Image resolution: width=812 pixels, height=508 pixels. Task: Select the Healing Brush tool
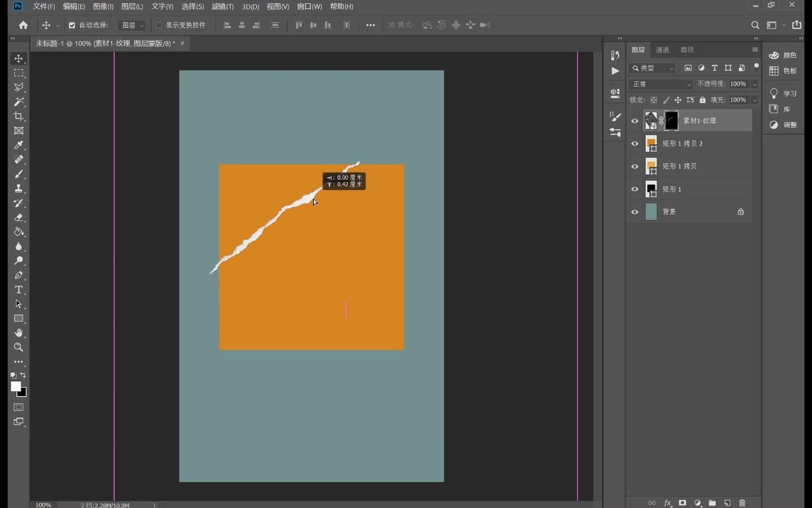19,159
